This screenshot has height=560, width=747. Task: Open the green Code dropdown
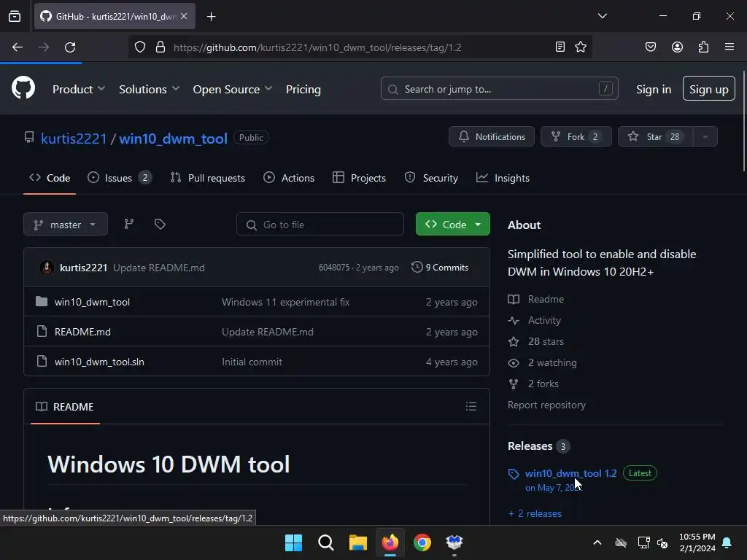coord(452,225)
